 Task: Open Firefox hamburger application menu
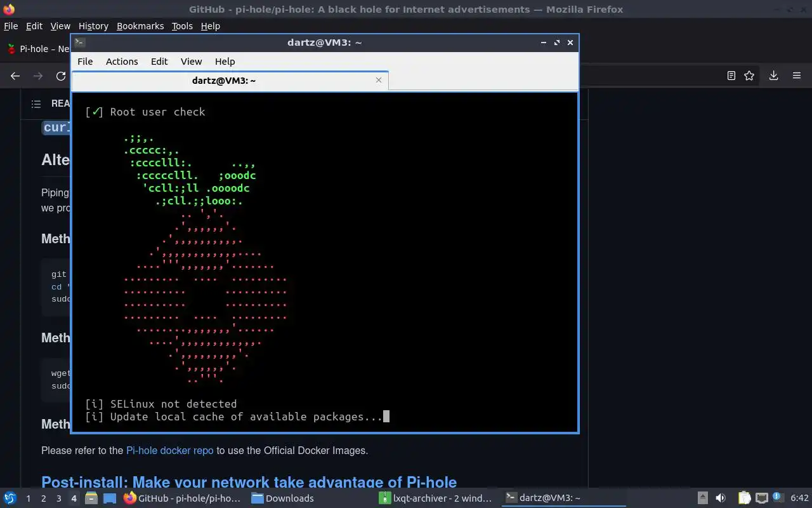pyautogui.click(x=797, y=76)
